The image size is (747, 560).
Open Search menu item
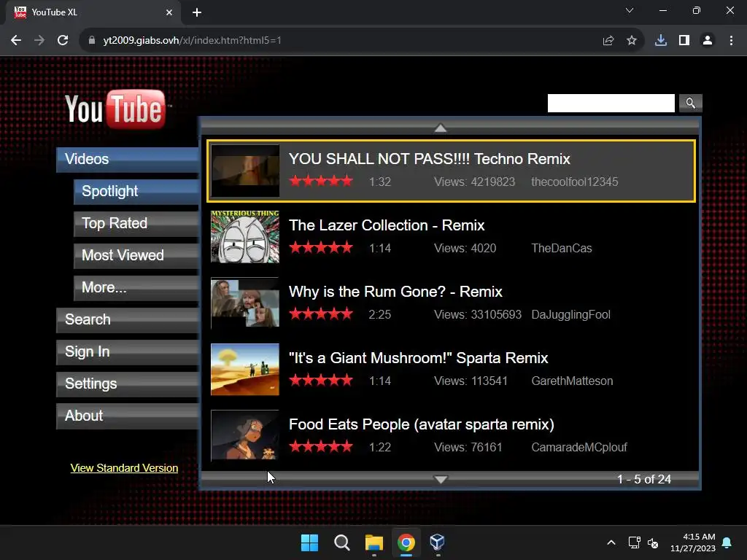(x=128, y=319)
